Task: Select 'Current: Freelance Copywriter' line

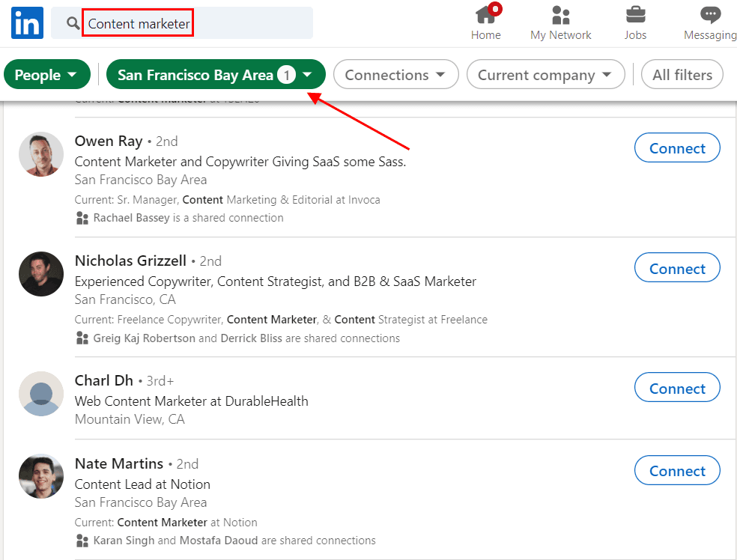Action: click(281, 320)
